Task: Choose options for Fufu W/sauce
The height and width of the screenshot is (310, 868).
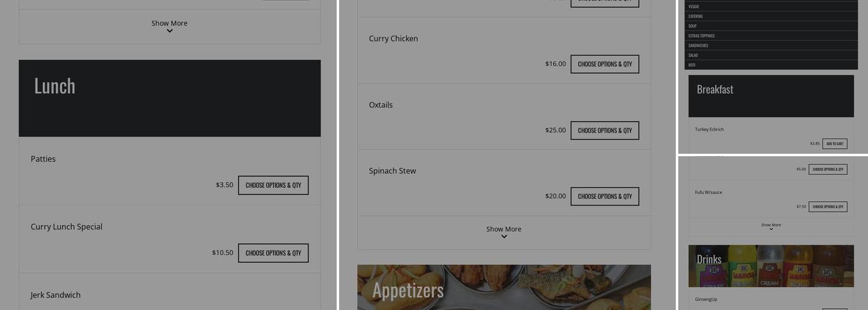Action: click(828, 206)
